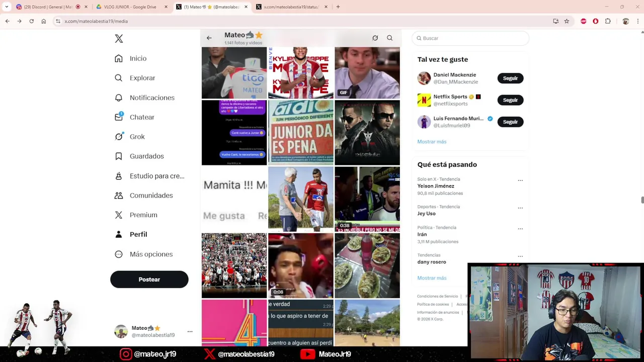The image size is (644, 362).
Task: Open Explorar search icon in sidebar
Action: 119,78
